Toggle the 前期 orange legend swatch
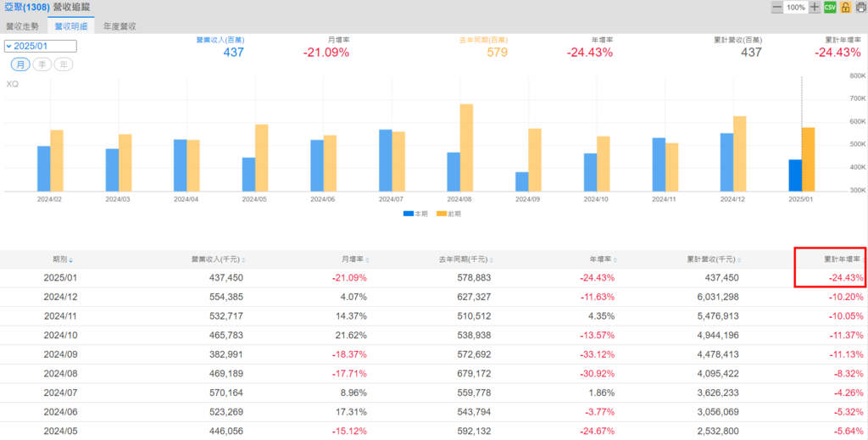868x440 pixels. [x=442, y=214]
